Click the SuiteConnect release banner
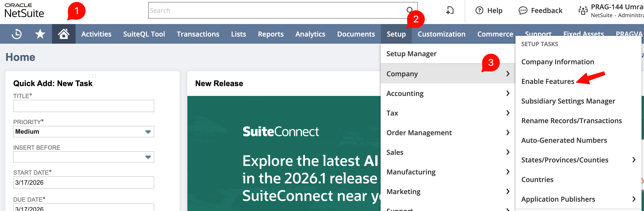Screen dimensions: 644x211 point(284,154)
